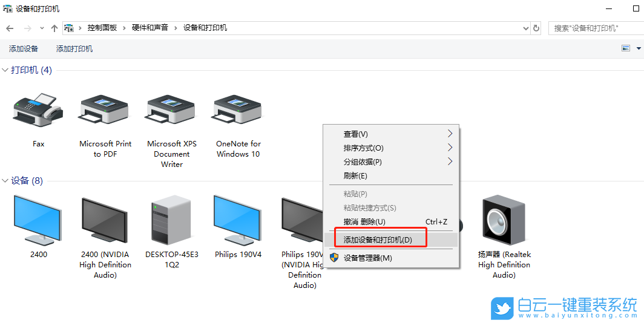644x323 pixels.
Task: Go up one level with the Up arrow
Action: pos(54,28)
